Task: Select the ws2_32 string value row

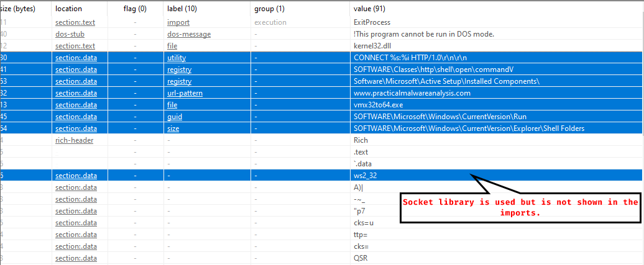Action: coord(365,176)
